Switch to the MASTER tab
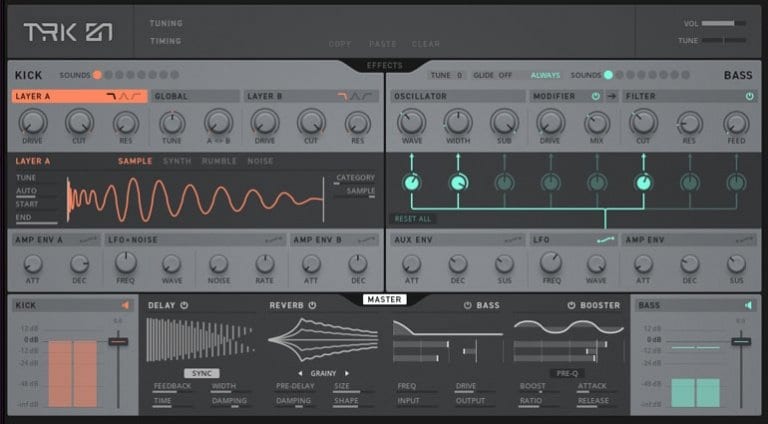768x424 pixels. coord(384,299)
